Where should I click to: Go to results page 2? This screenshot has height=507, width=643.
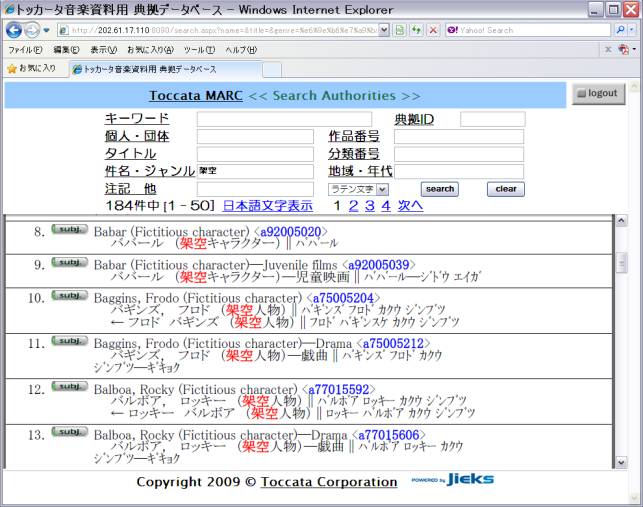(x=353, y=206)
